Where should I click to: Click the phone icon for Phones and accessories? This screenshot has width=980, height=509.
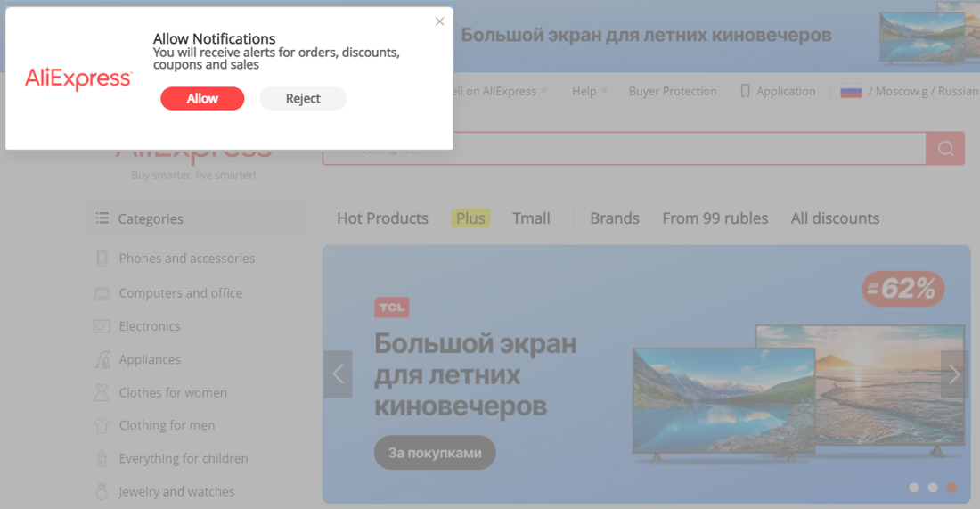[102, 259]
